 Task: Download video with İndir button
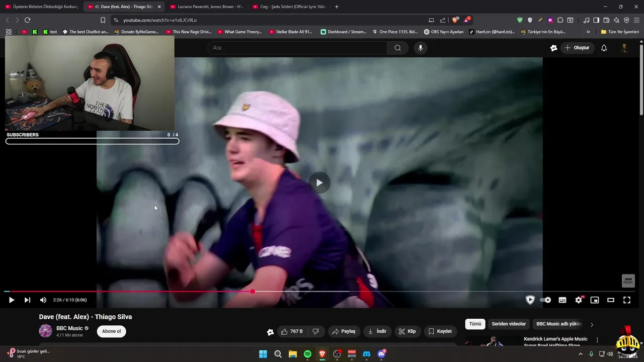(377, 331)
